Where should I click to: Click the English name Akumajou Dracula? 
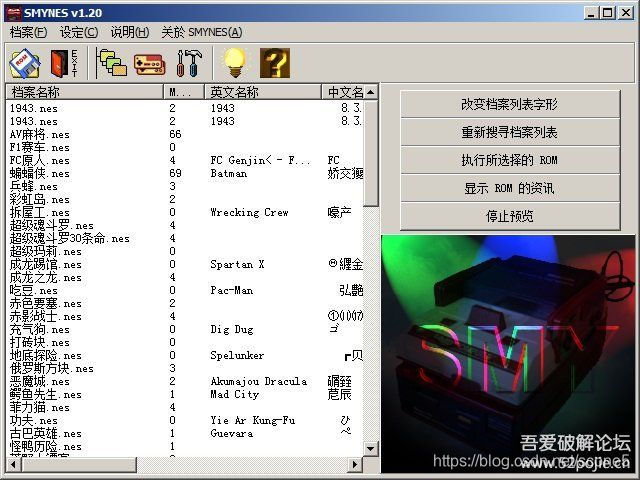click(259, 382)
